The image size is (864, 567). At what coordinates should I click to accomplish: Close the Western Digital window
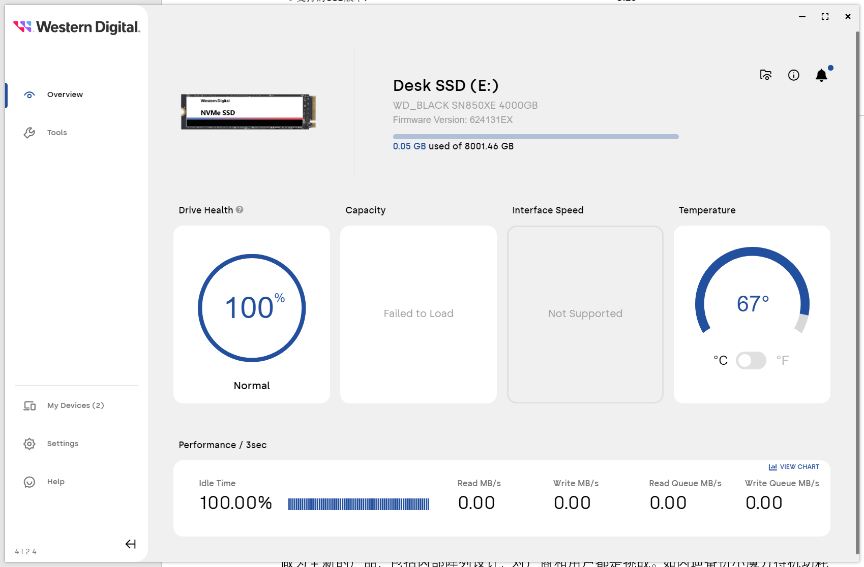(847, 17)
